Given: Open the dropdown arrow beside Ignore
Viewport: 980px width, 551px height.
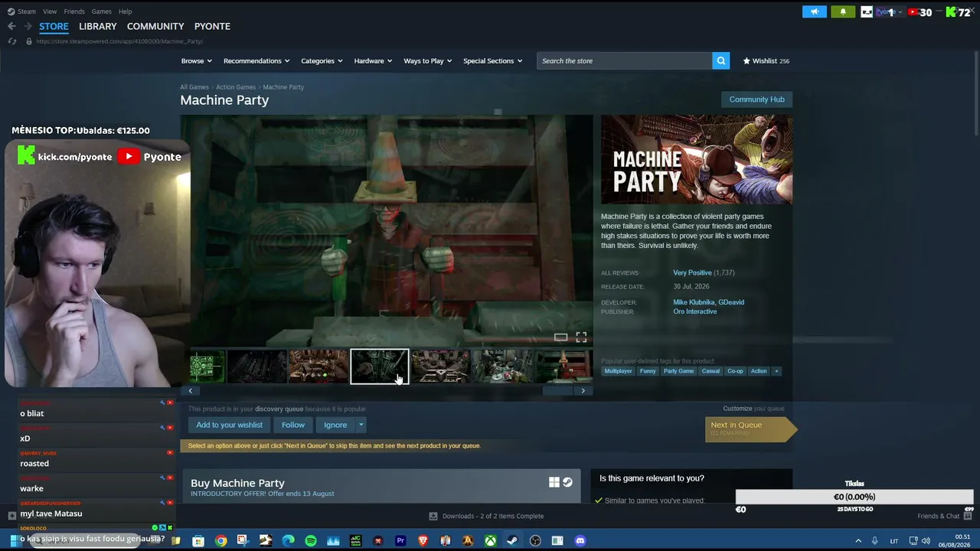Looking at the screenshot, I should coord(361,425).
